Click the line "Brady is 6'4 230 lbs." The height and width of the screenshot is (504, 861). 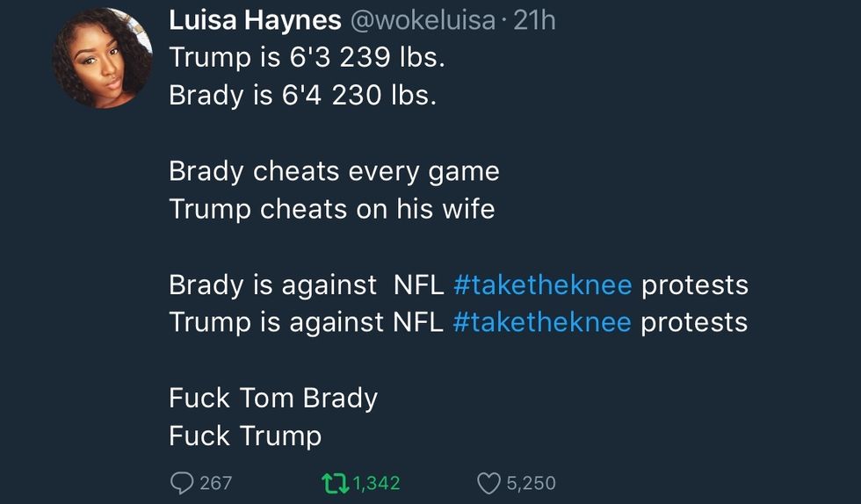tap(303, 95)
